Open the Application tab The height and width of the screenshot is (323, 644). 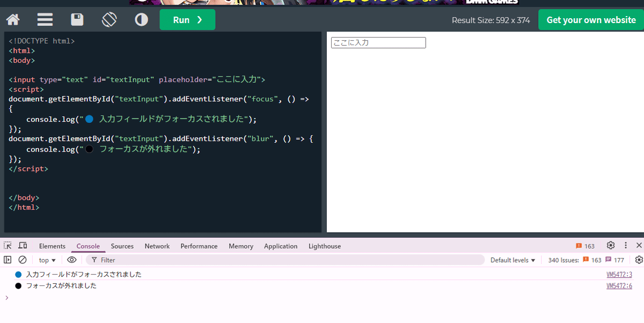[x=281, y=246]
